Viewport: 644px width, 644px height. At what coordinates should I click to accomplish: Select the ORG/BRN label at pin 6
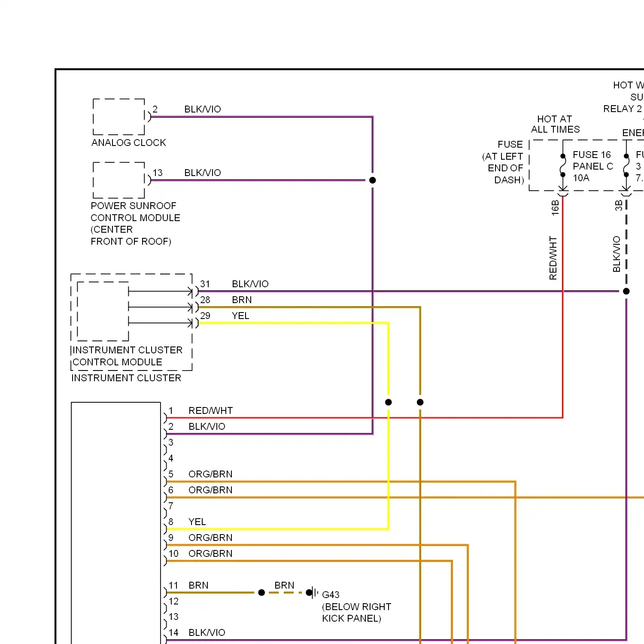pyautogui.click(x=210, y=490)
